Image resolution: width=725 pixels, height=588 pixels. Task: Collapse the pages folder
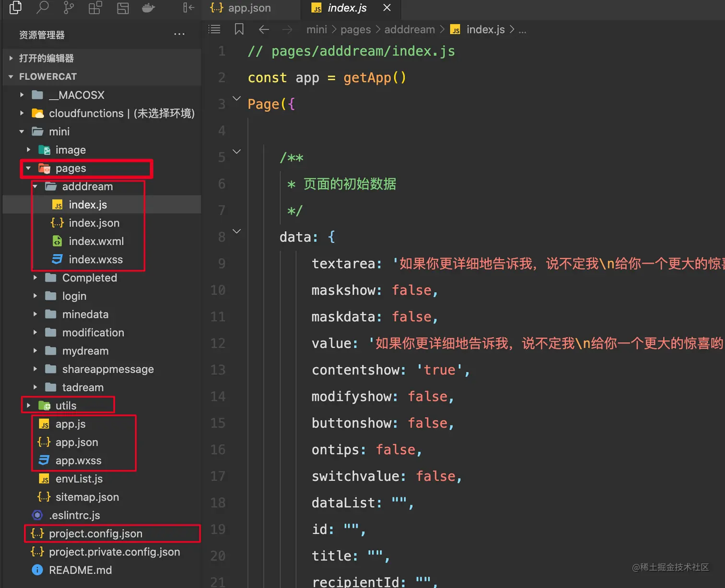pyautogui.click(x=102, y=168)
